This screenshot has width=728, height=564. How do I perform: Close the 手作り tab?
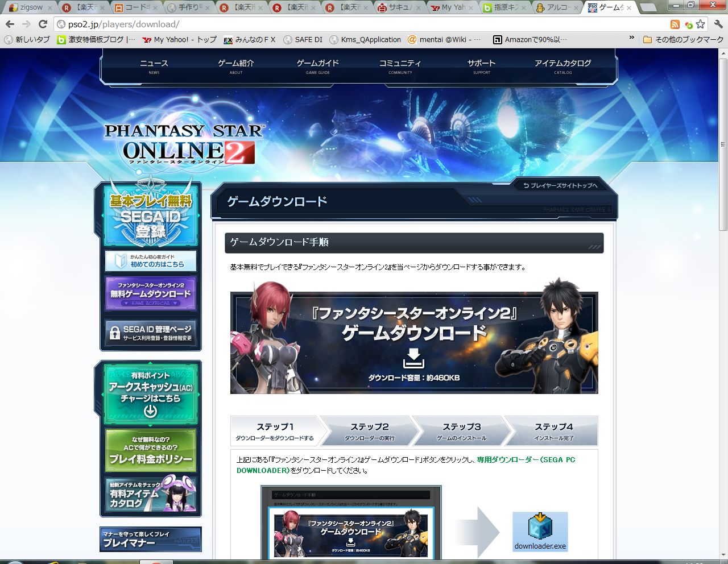point(209,8)
